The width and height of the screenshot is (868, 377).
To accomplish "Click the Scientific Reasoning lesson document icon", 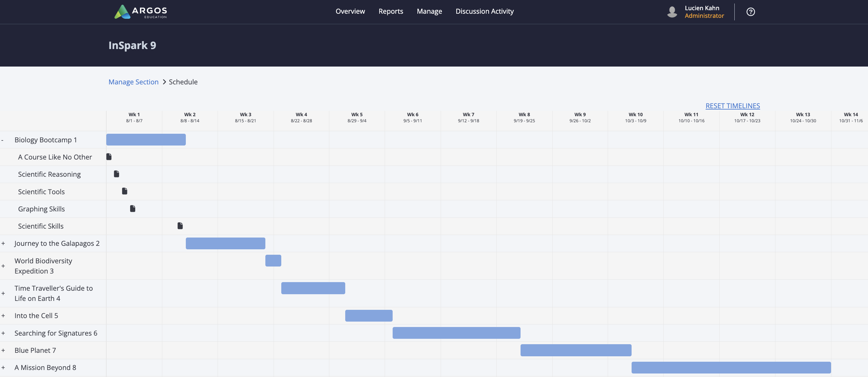I will (116, 174).
